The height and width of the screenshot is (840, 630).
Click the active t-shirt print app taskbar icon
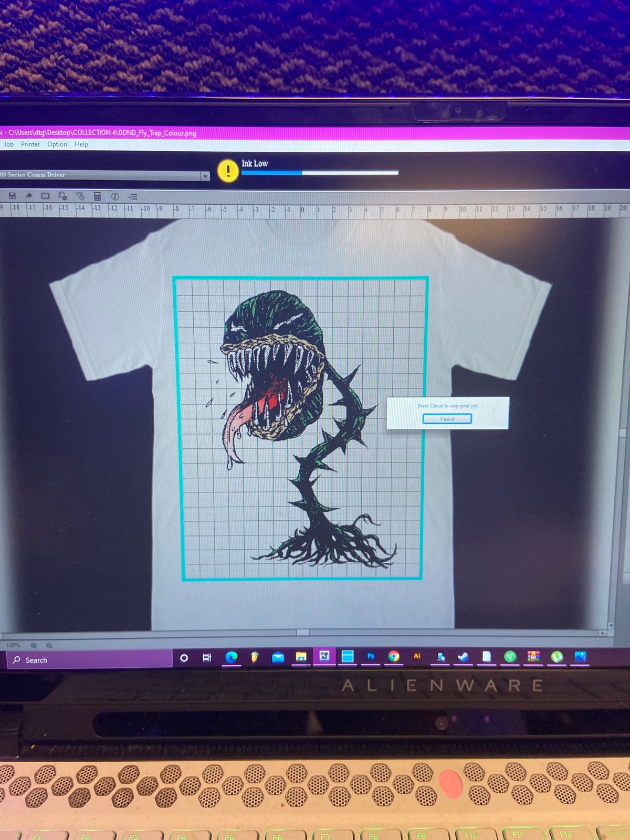[x=324, y=655]
